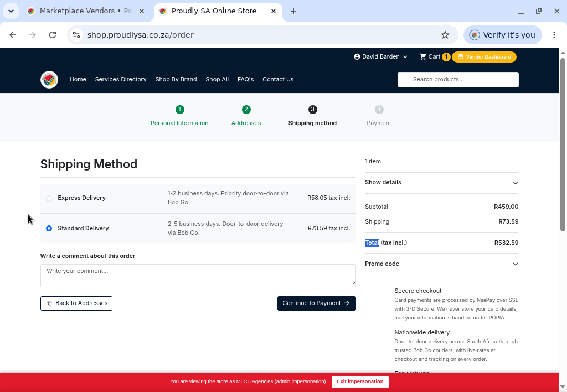The height and width of the screenshot is (392, 567).
Task: Click the R58.05 tax incl. express price
Action: [x=329, y=198]
